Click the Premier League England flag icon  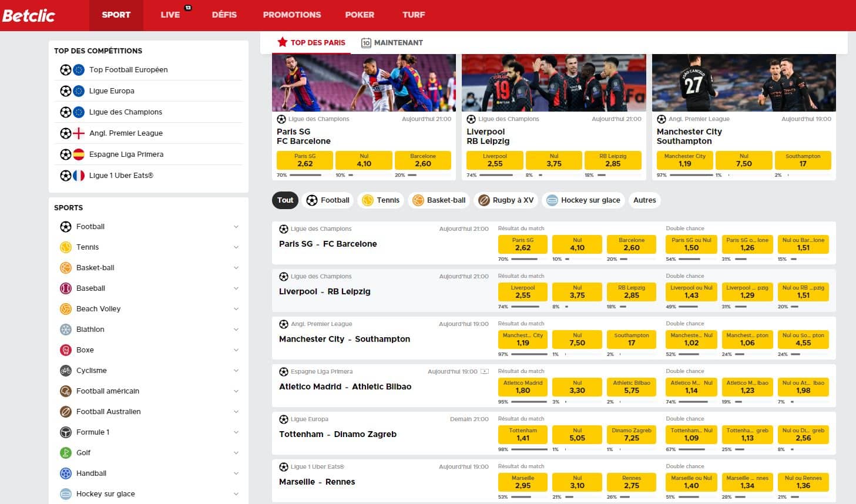pyautogui.click(x=79, y=133)
